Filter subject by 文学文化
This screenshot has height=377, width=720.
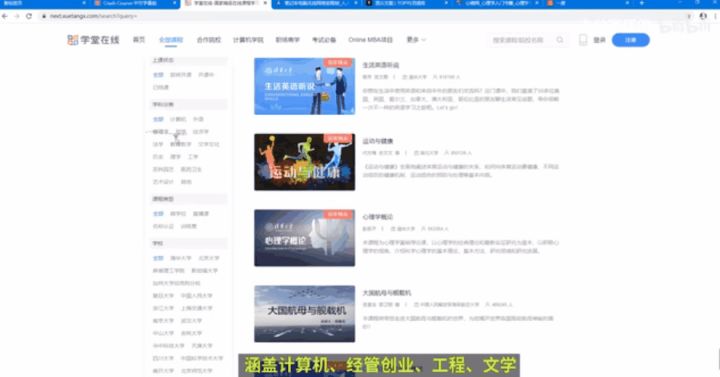208,144
